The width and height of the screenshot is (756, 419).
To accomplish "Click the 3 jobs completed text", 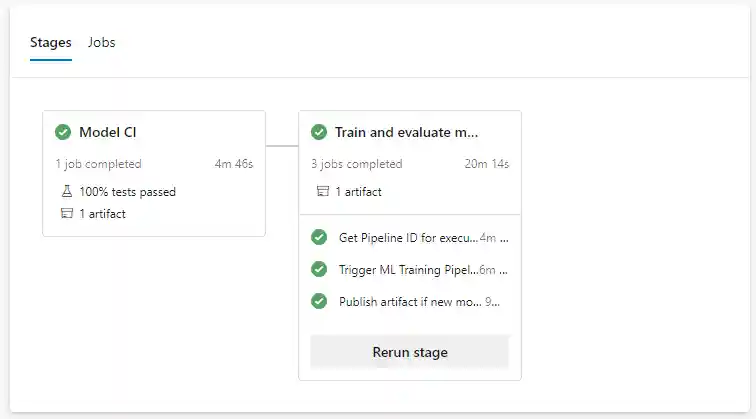I will pyautogui.click(x=356, y=164).
